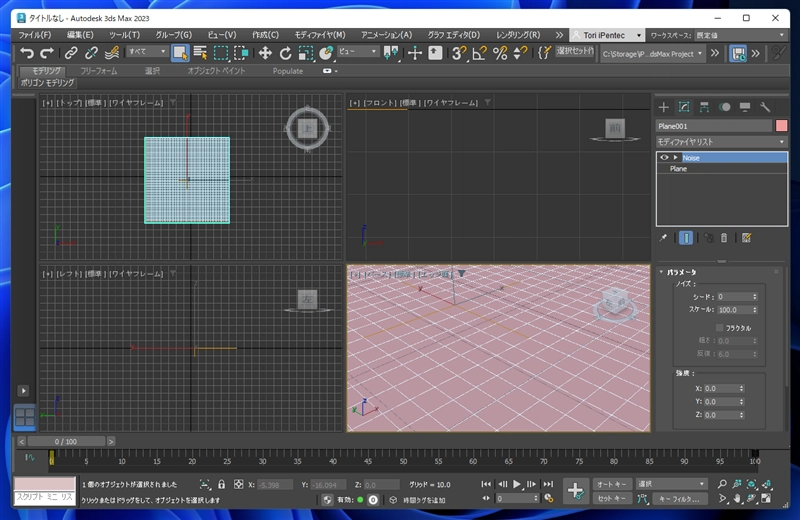This screenshot has width=800, height=520.
Task: Switch to the オブジェクト ペイント ribbon tab
Action: tap(216, 71)
